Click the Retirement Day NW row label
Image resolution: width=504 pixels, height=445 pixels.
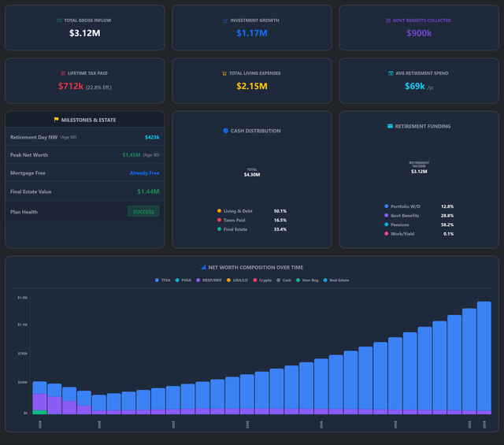[34, 137]
